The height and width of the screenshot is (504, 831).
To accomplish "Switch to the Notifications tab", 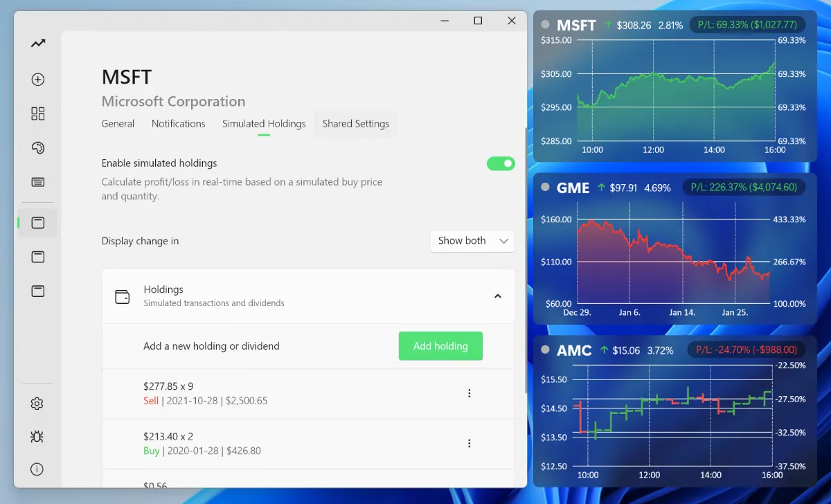I will (178, 123).
